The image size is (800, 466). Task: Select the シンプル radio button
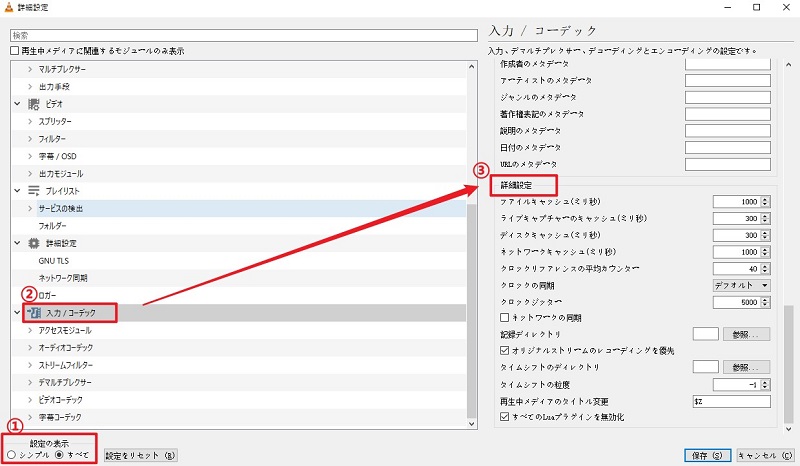(11, 454)
